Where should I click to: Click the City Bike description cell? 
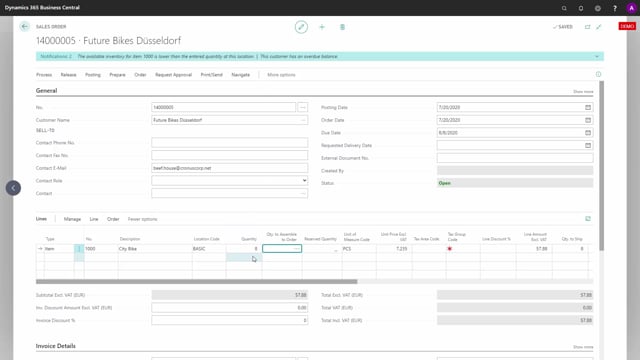[155, 249]
